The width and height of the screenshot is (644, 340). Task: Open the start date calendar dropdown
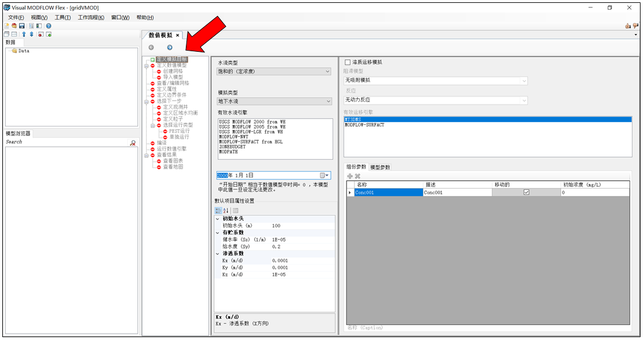[x=325, y=175]
